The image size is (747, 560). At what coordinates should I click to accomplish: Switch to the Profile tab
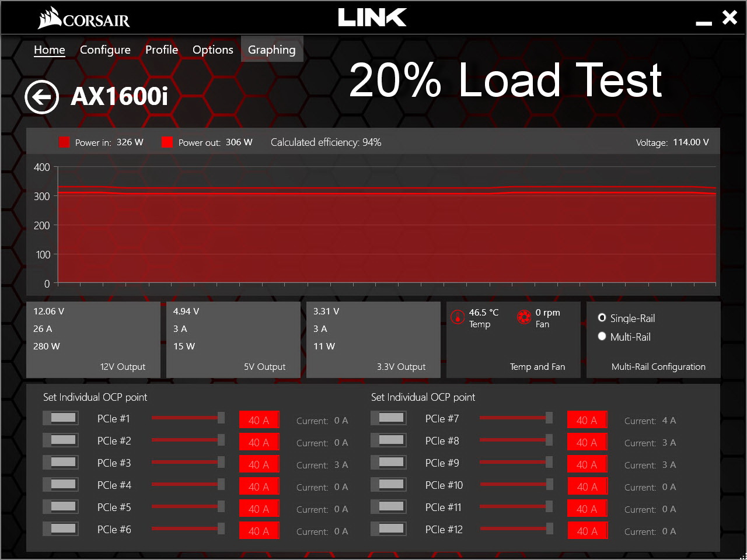(162, 50)
